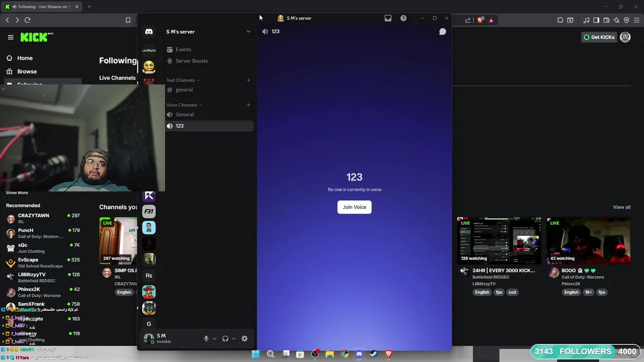Go back in the browser

tap(7, 20)
